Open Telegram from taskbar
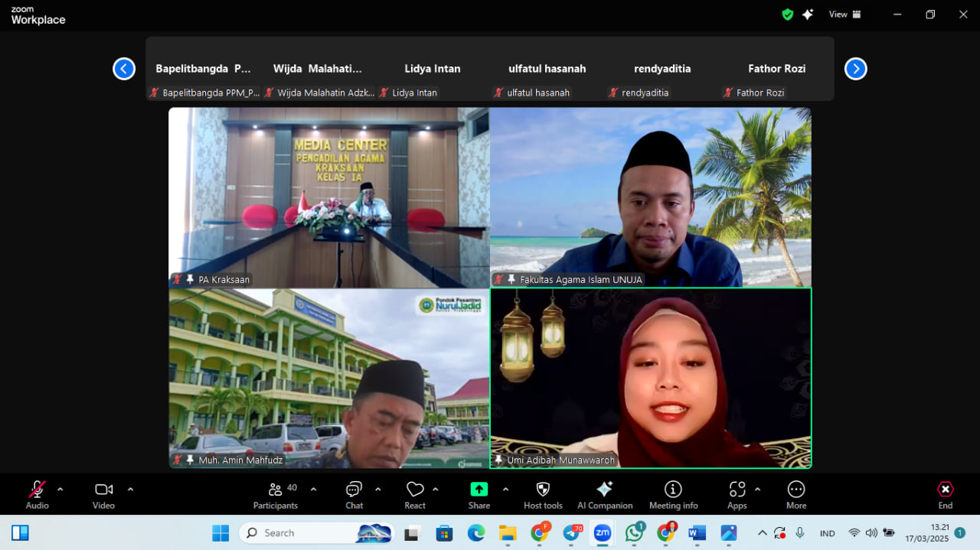The height and width of the screenshot is (550, 980). pos(572,533)
